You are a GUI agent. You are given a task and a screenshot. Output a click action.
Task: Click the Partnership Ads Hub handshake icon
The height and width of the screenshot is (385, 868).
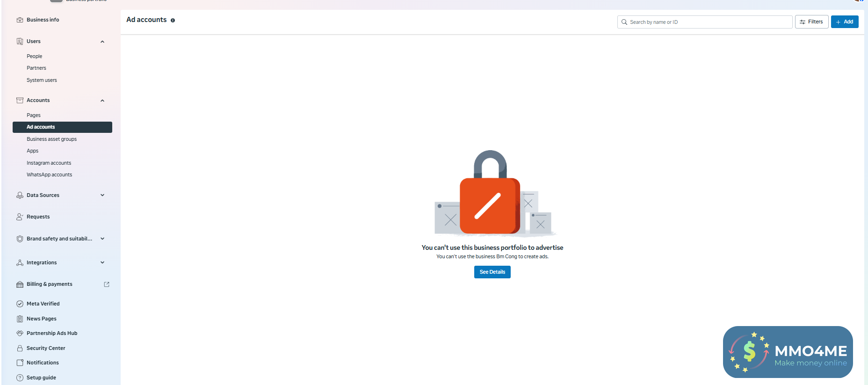(x=20, y=333)
